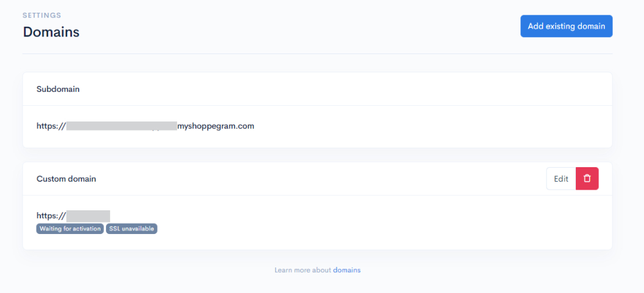
Task: Select the SETTINGS breadcrumb label
Action: (42, 16)
